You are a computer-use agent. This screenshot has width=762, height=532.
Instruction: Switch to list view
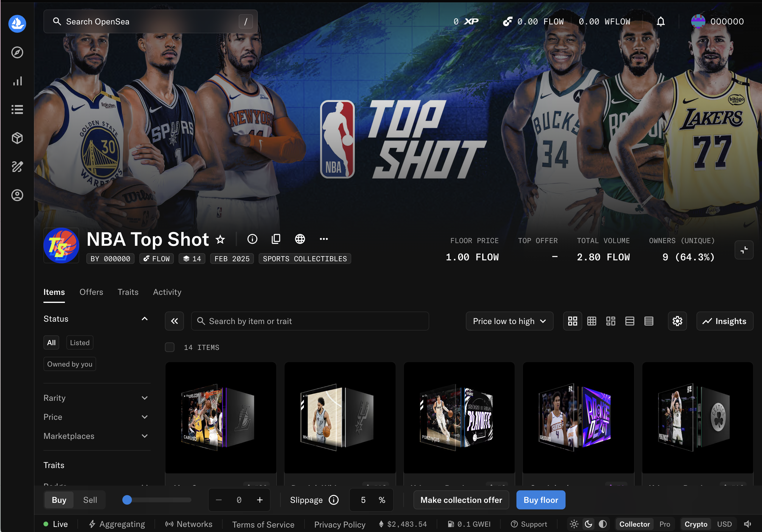coord(630,321)
